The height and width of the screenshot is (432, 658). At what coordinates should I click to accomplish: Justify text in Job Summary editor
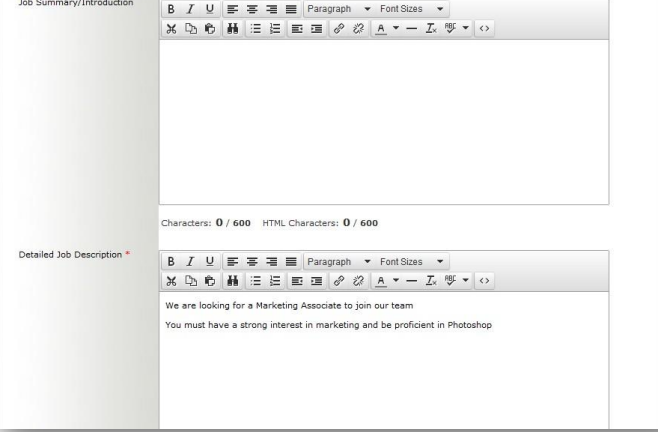[291, 9]
